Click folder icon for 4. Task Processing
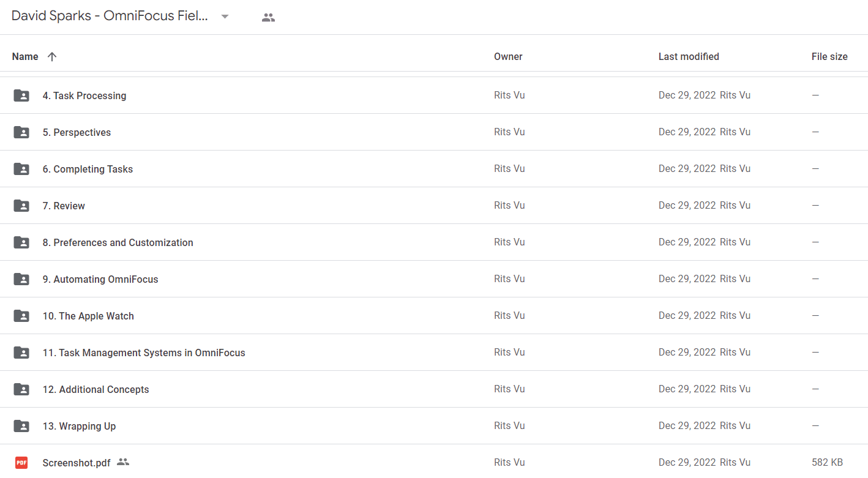This screenshot has height=478, width=868. click(x=21, y=95)
